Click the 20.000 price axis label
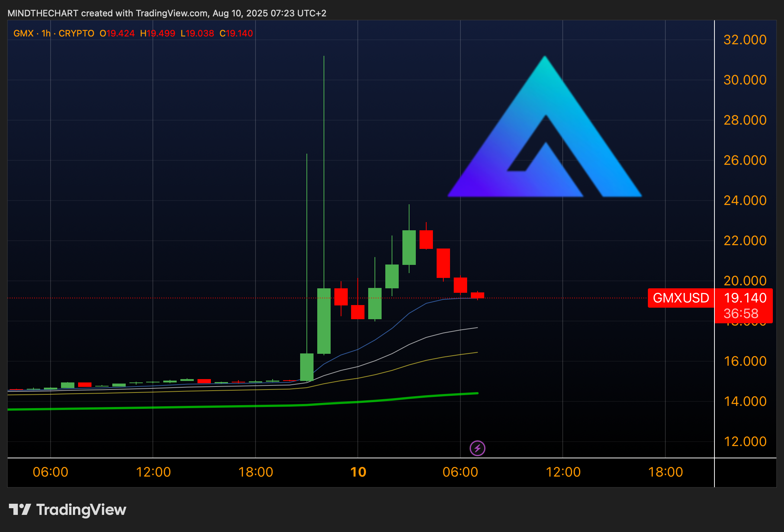 pos(745,281)
